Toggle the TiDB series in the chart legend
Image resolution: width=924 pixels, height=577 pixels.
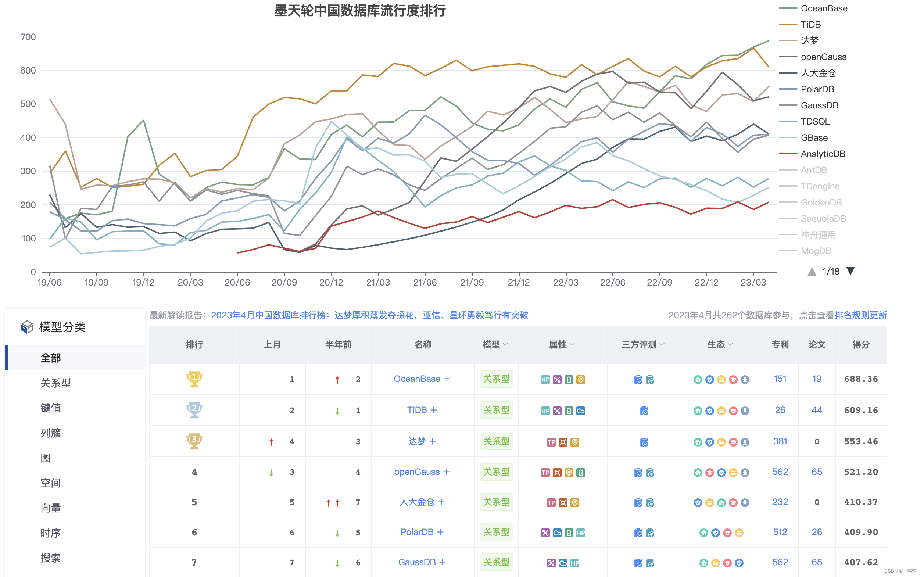800,24
